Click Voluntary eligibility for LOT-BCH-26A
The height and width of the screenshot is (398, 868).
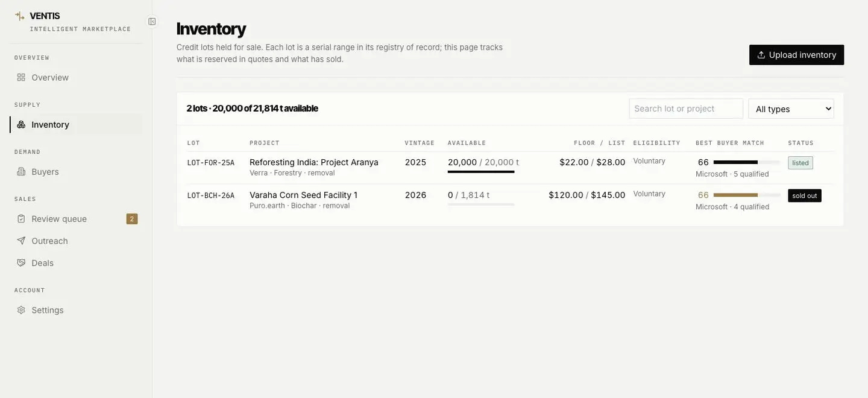[650, 194]
